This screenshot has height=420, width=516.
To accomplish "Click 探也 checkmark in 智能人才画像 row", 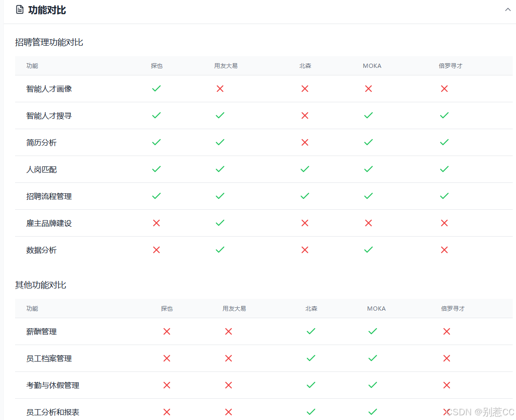I will (156, 89).
